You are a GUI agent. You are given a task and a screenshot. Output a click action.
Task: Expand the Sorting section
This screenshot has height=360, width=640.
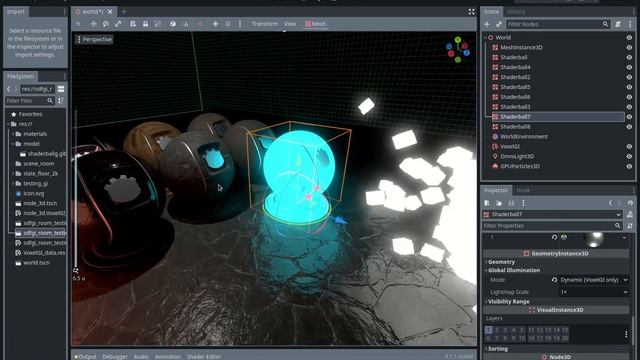coord(498,349)
